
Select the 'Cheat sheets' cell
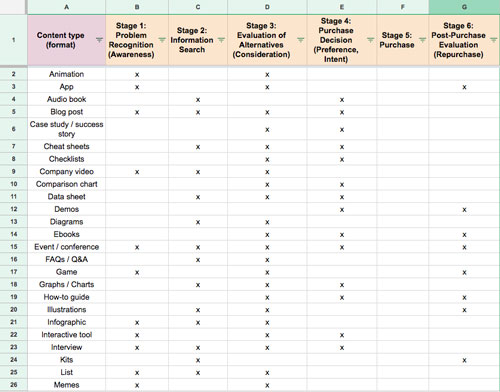(66, 146)
